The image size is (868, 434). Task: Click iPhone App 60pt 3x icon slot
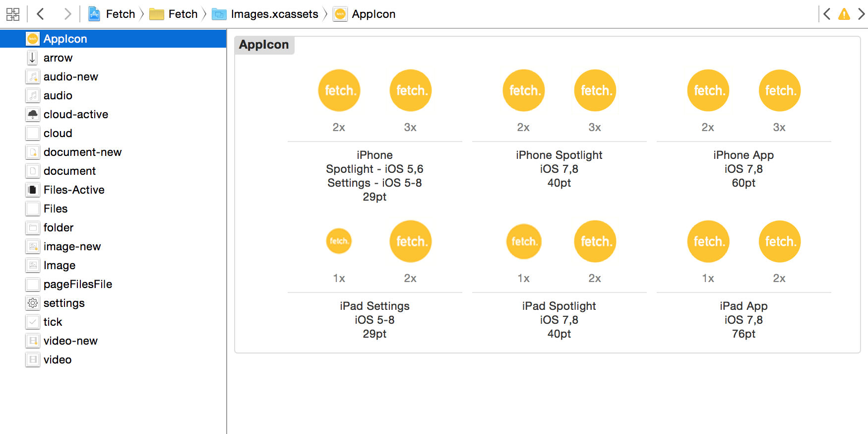tap(780, 90)
